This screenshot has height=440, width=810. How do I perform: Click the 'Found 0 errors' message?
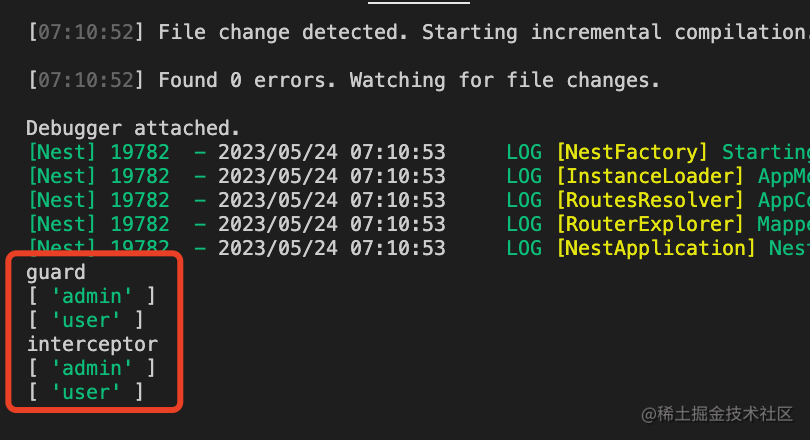[250, 80]
